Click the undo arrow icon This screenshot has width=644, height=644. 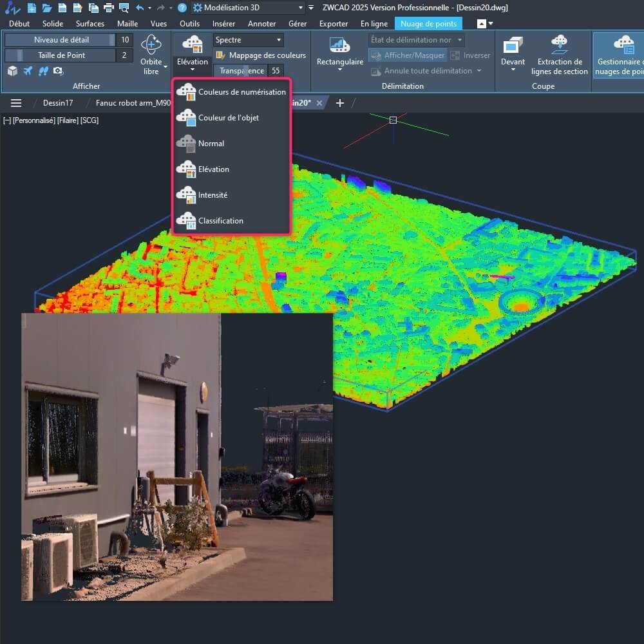tap(140, 8)
